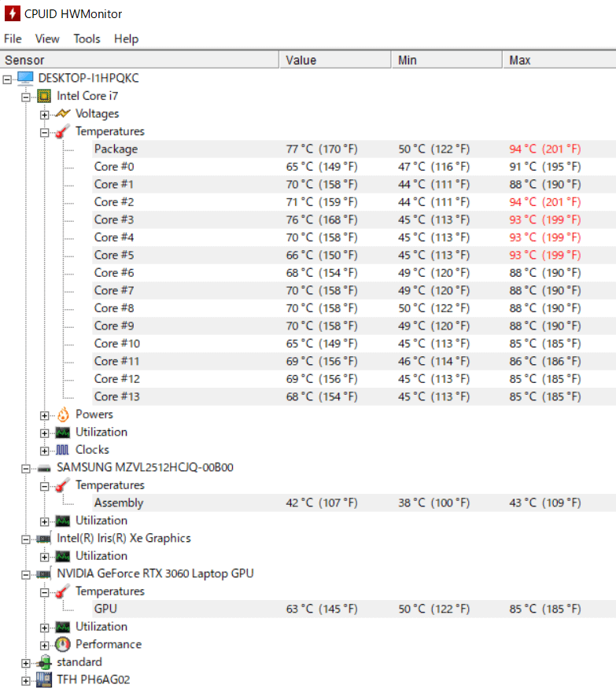This screenshot has height=696, width=616.
Task: Expand the Voltages node
Action: point(44,115)
